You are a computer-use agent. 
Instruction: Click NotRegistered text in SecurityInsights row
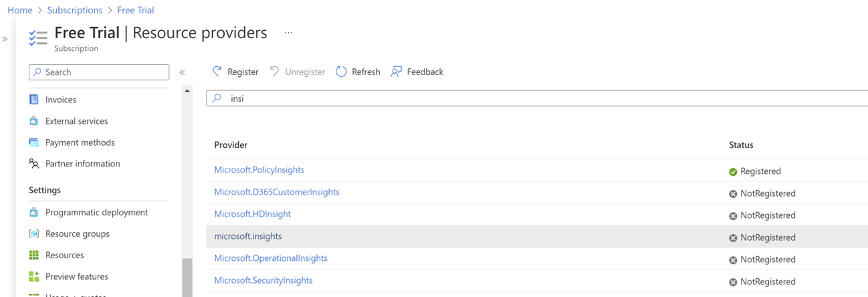(x=768, y=282)
